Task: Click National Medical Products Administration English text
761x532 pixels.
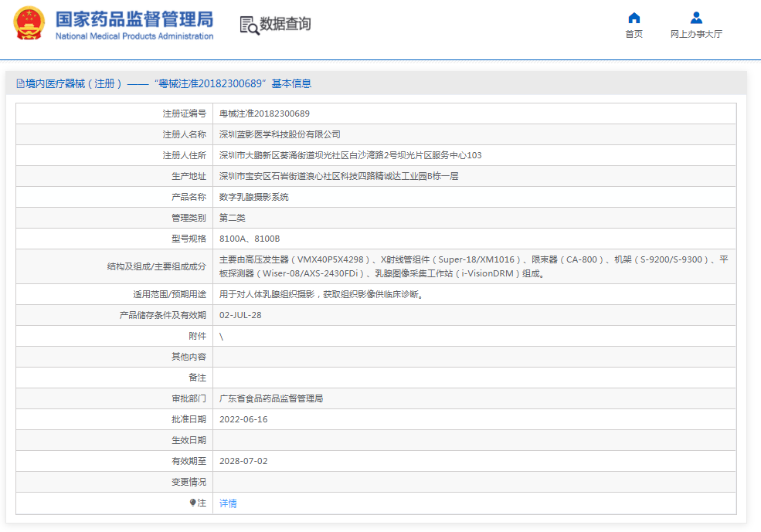Action: coord(134,36)
